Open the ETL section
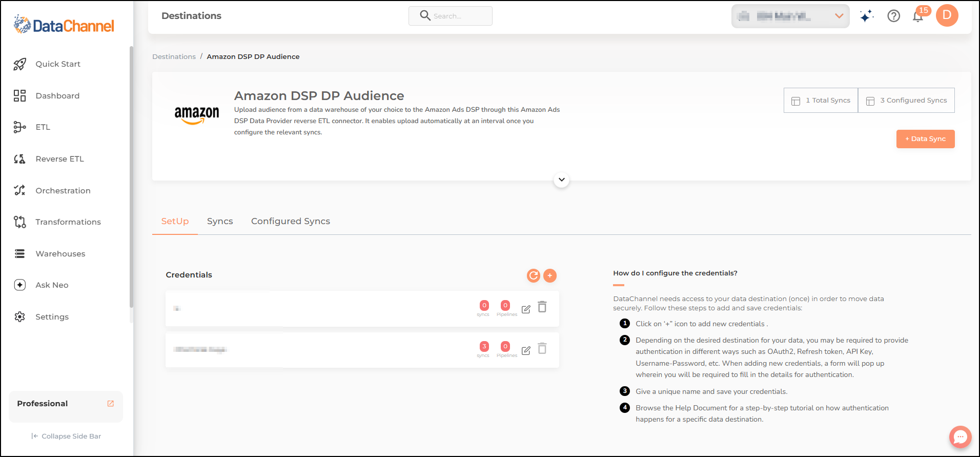 tap(43, 127)
